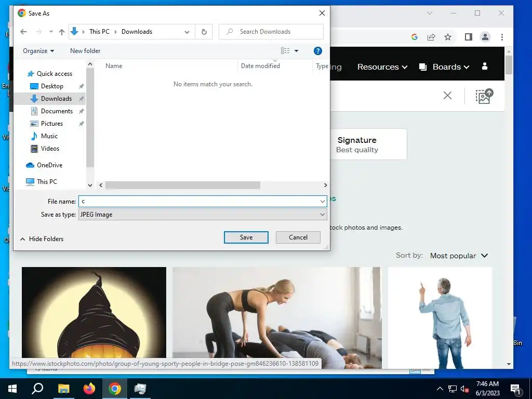Image resolution: width=532 pixels, height=399 pixels.
Task: Collapse folders with Hide Folders
Action: coord(42,239)
